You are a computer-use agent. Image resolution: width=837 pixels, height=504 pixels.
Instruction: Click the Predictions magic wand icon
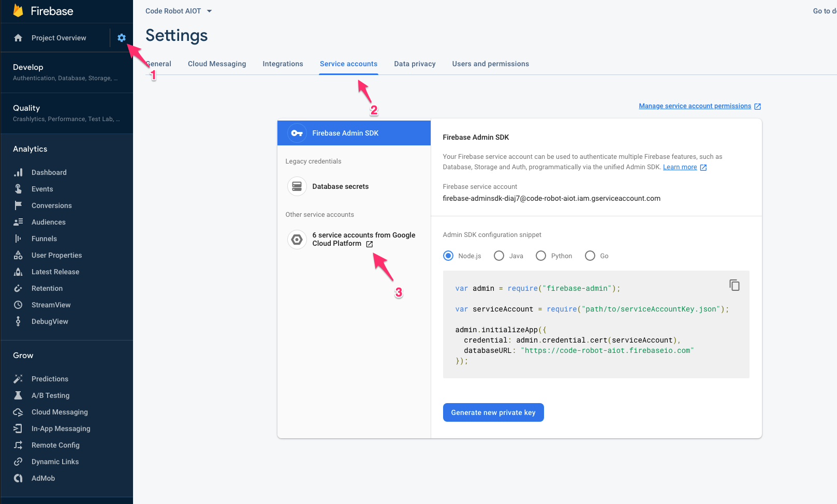[x=18, y=379]
